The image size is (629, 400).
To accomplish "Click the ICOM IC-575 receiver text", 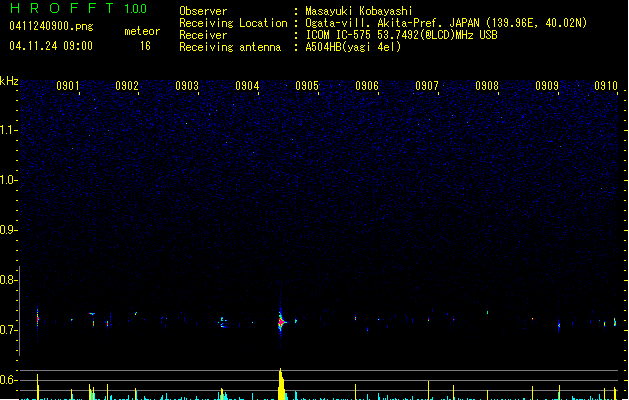I will (x=401, y=35).
